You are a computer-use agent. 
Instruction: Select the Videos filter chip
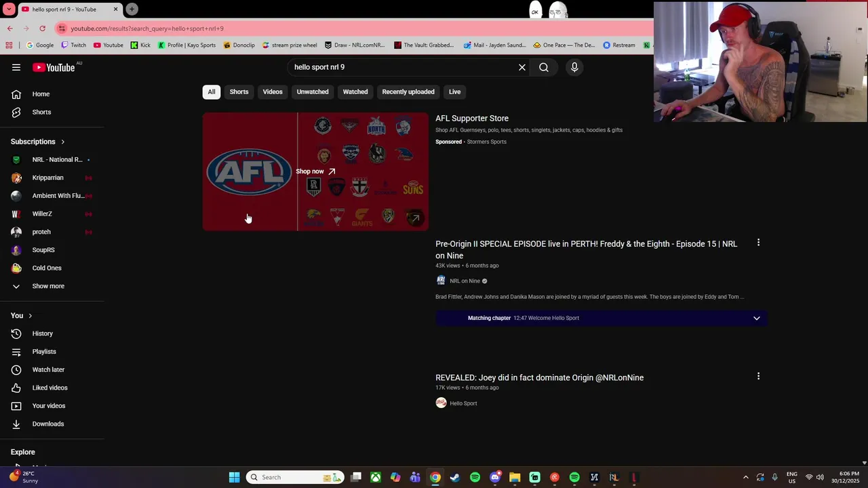273,91
